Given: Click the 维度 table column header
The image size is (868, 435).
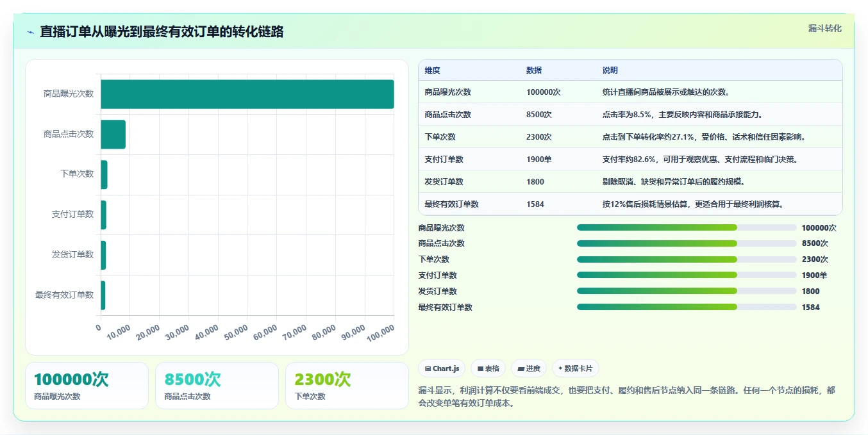Looking at the screenshot, I should pos(432,70).
